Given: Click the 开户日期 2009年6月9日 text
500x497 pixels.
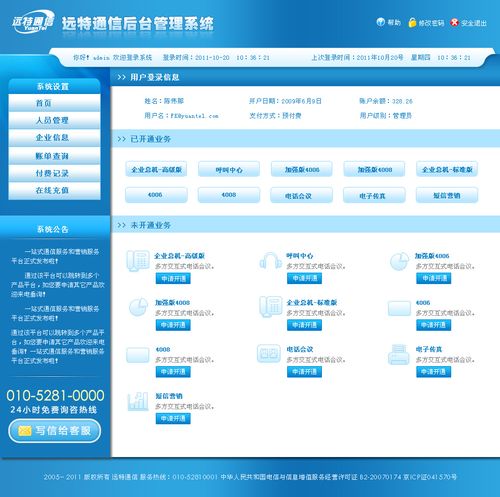Looking at the screenshot, I should [285, 101].
